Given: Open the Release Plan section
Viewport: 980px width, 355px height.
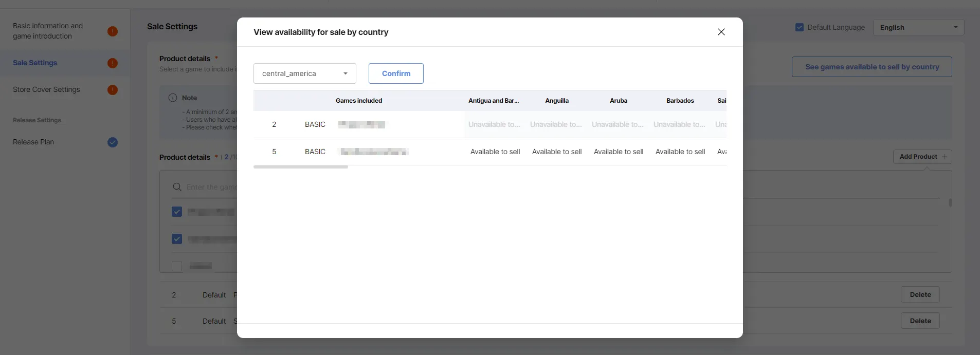Looking at the screenshot, I should click(x=33, y=142).
